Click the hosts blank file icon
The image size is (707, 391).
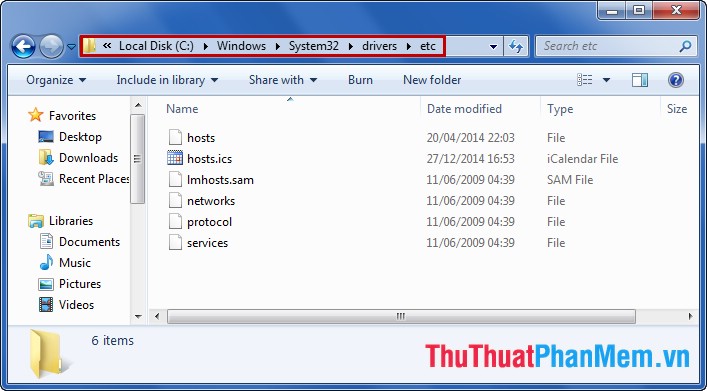(175, 137)
